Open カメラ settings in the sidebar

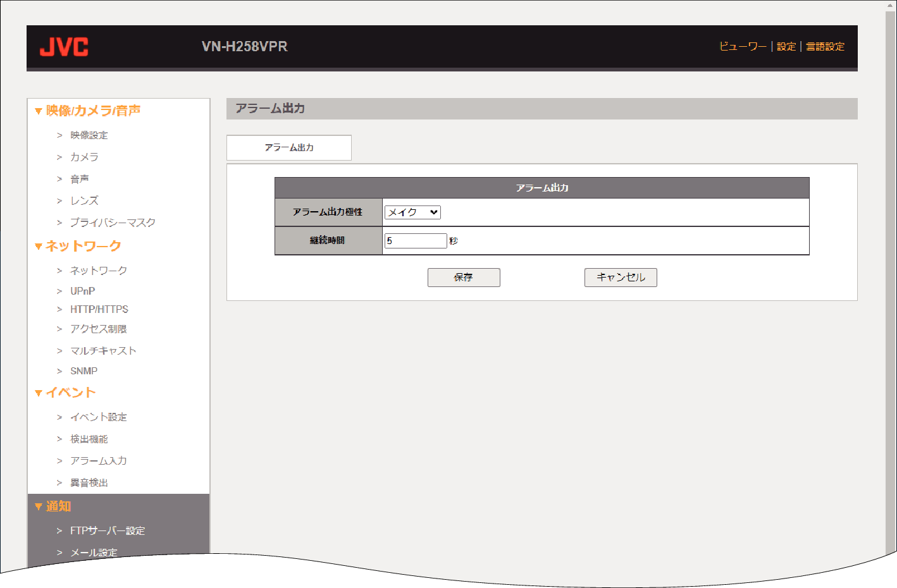(x=84, y=157)
